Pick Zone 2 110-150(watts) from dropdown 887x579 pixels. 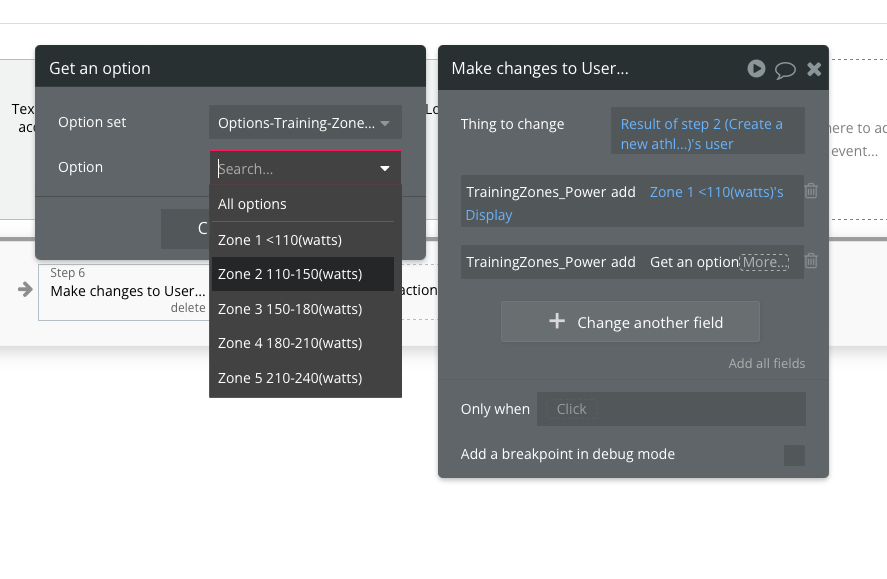tap(290, 274)
